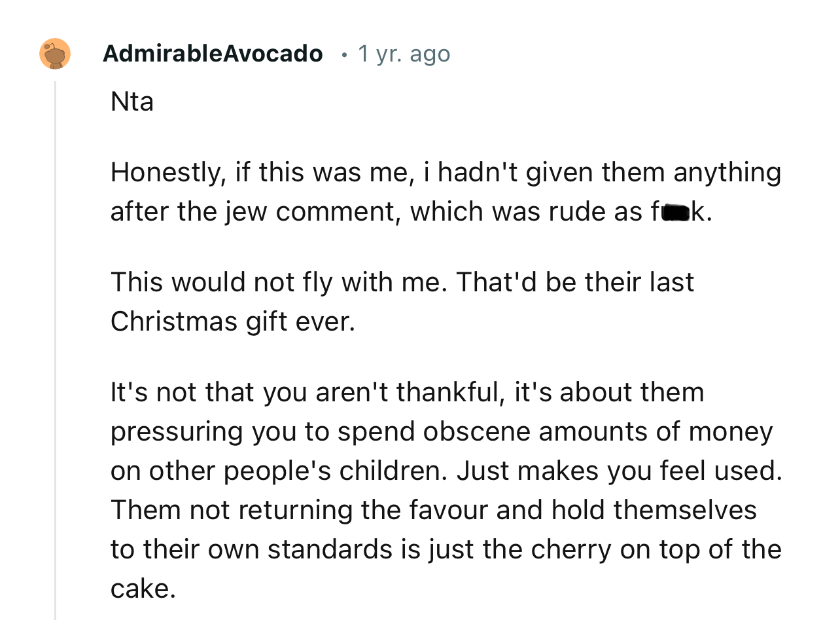Click the blacked-out censor mark in the comment
This screenshot has height=620, width=840.
point(674,212)
